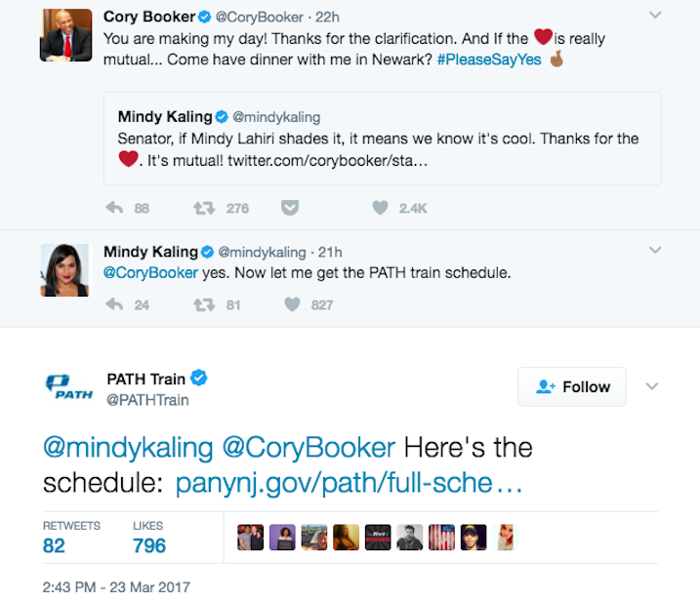Click the Pocket save icon on Booker's tweet
The image size is (700, 600).
[x=289, y=208]
